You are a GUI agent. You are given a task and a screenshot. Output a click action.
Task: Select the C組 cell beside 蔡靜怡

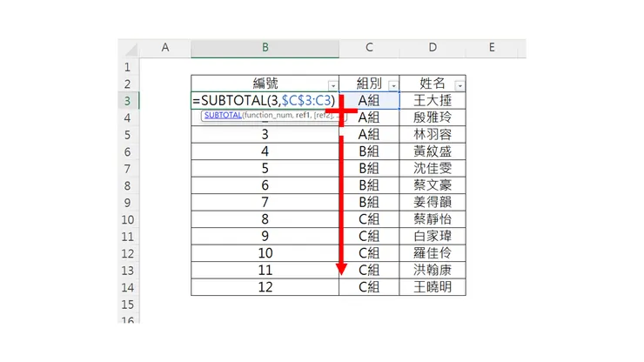click(x=369, y=219)
